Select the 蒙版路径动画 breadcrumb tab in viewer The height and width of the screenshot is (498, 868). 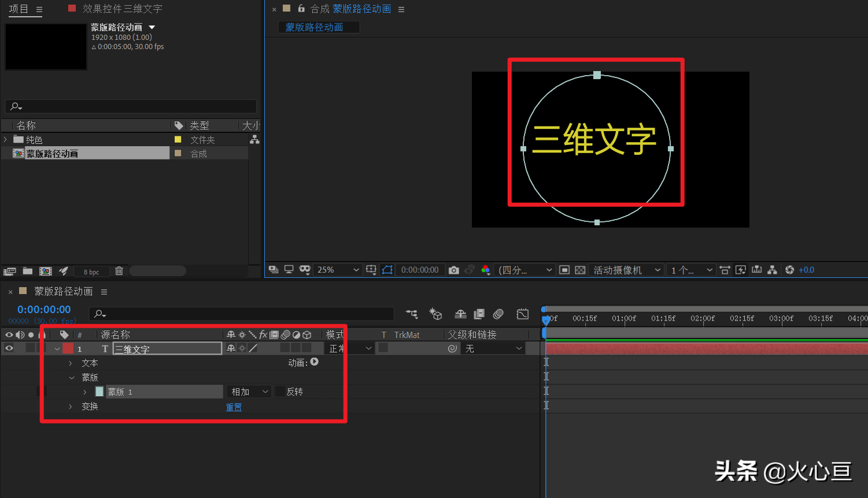(319, 27)
